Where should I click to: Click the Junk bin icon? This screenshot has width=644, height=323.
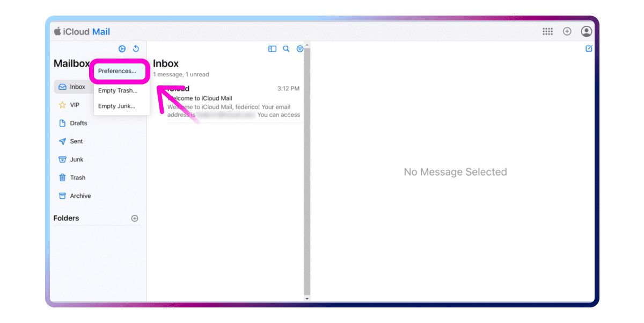[62, 160]
